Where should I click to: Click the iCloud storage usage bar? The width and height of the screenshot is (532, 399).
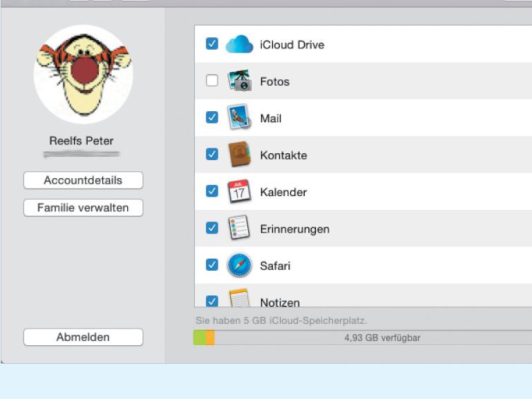click(x=362, y=338)
